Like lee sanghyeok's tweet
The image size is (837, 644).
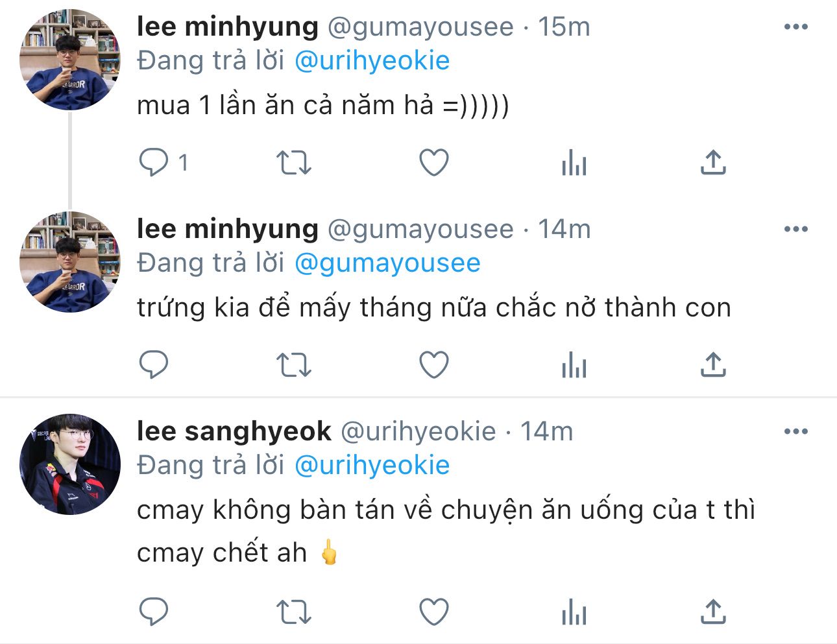(x=434, y=612)
